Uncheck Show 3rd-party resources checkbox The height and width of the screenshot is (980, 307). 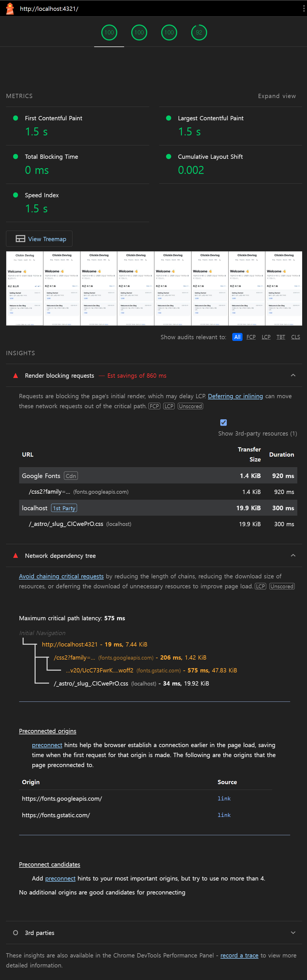point(224,422)
